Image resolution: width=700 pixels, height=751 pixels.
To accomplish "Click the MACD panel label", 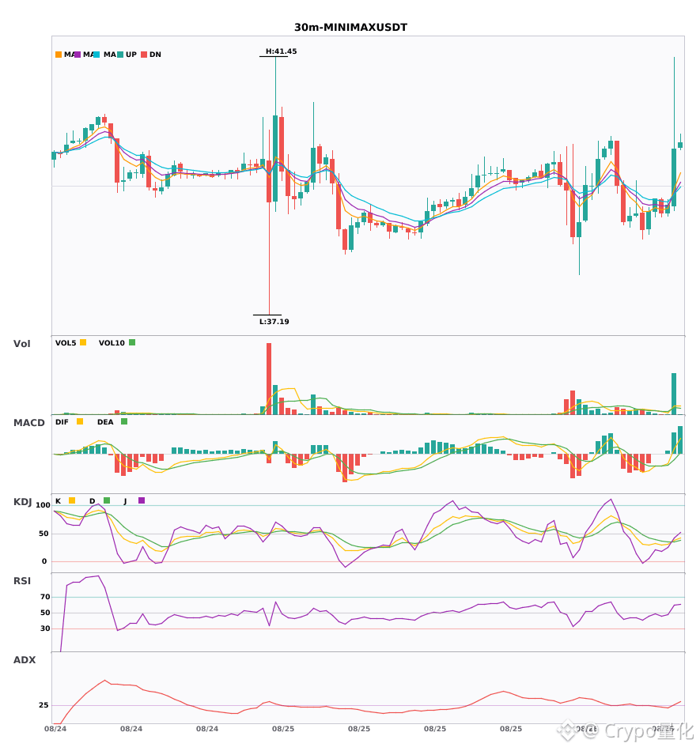I will point(28,423).
